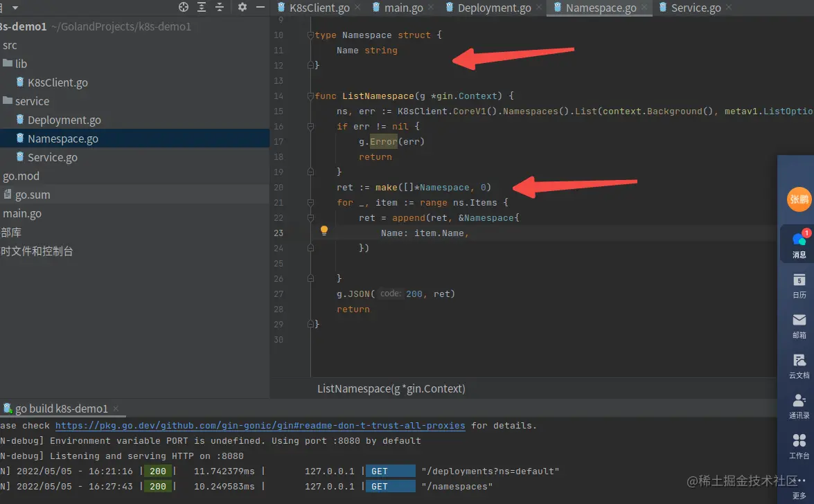The height and width of the screenshot is (504, 814).
Task: Open the pkg.go.dev gin proxies link
Action: [260, 426]
